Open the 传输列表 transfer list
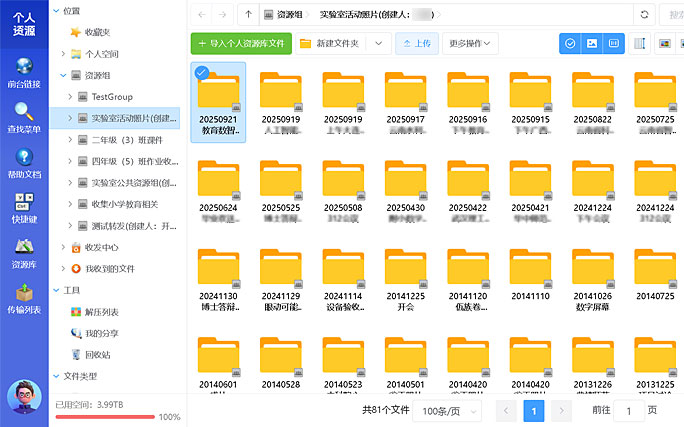This screenshot has height=427, width=684. (x=24, y=298)
